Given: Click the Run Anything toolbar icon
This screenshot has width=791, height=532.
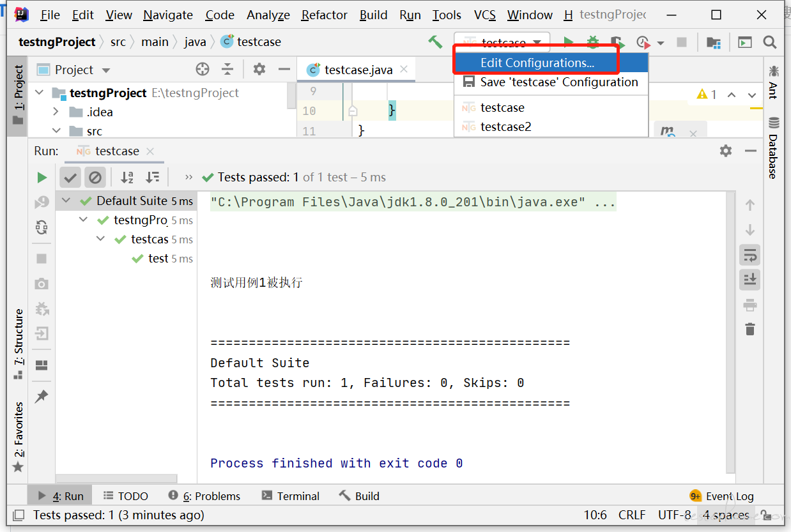Looking at the screenshot, I should (x=745, y=42).
